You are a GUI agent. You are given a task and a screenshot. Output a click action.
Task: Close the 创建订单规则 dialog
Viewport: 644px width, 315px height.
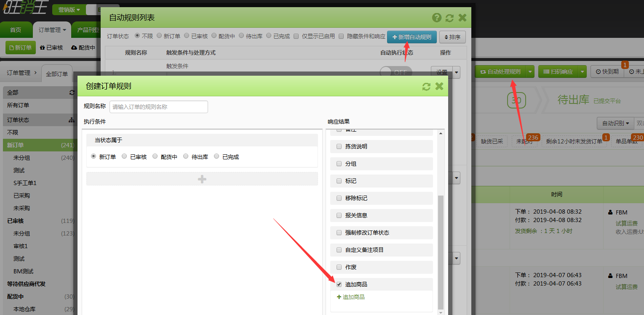click(439, 86)
